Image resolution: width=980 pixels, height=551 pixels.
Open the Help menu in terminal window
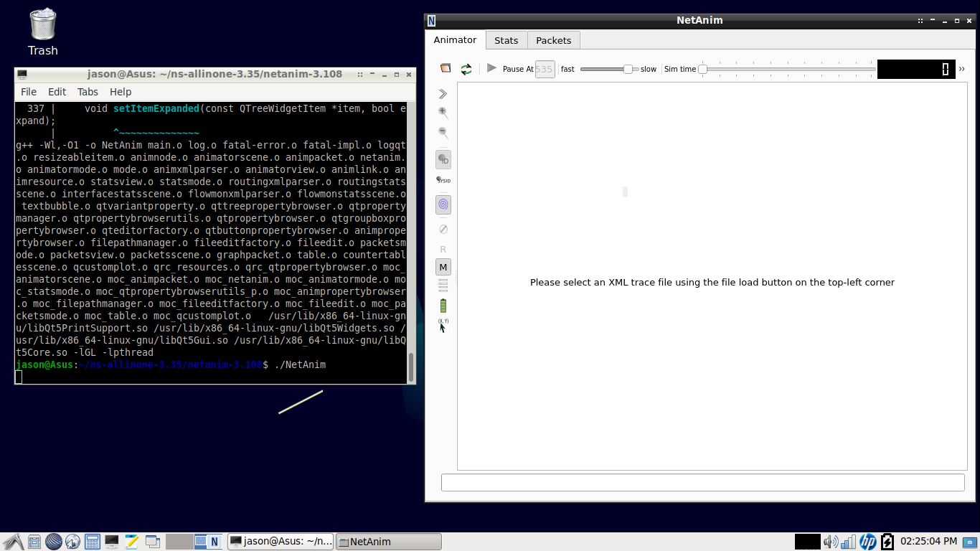(x=121, y=92)
